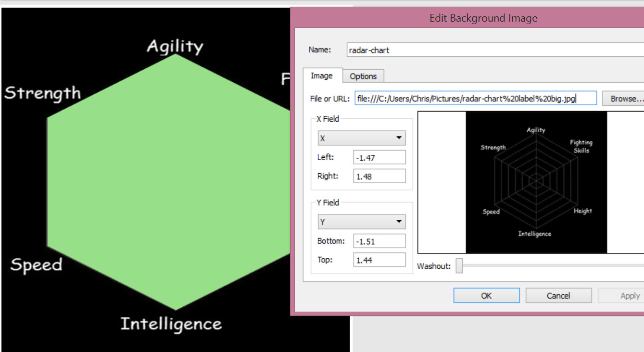Click the Name field containing radar-chart
This screenshot has height=352, width=644.
tap(494, 50)
